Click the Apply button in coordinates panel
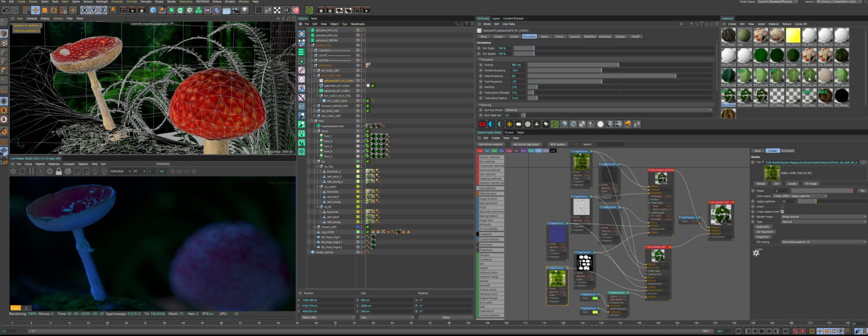The height and width of the screenshot is (336, 868). tap(446, 317)
